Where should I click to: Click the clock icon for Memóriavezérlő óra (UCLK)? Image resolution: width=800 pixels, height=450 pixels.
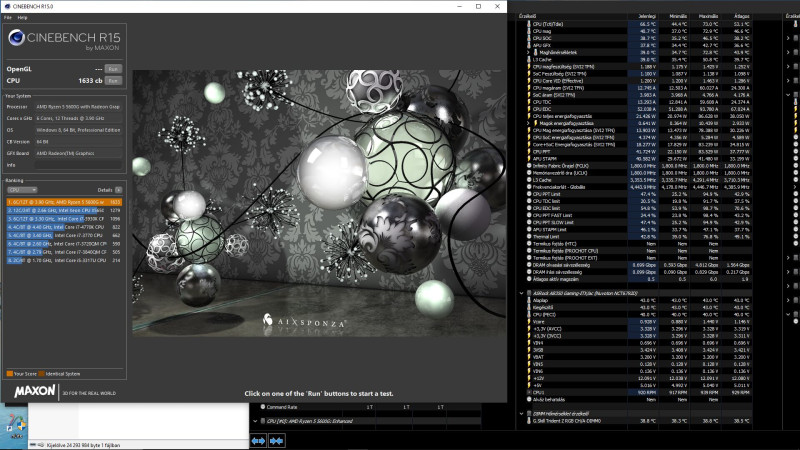coord(529,173)
